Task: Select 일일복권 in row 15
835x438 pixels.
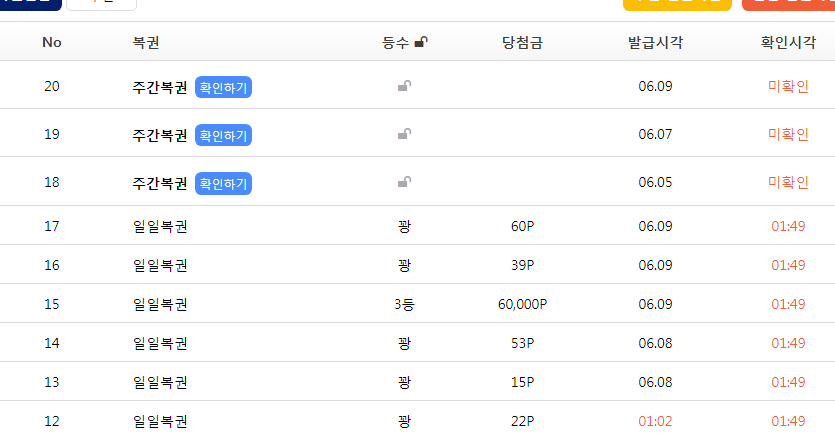Action: 160,304
